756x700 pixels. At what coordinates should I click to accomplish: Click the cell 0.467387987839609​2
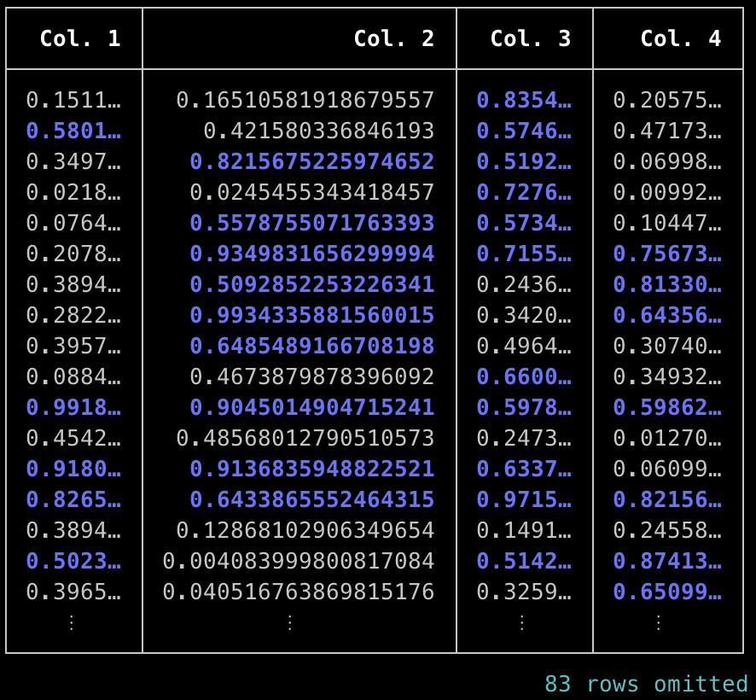pos(312,376)
